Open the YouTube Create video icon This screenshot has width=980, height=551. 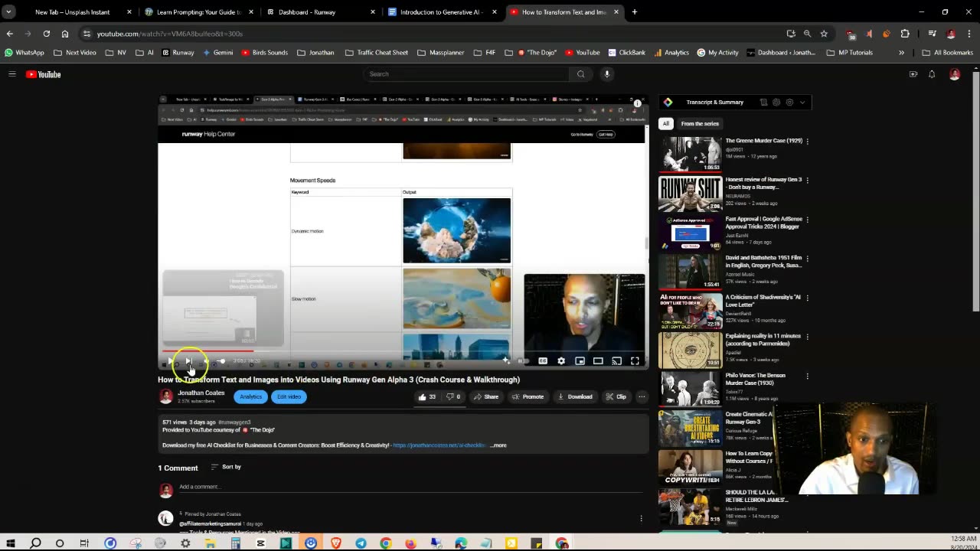pyautogui.click(x=913, y=74)
